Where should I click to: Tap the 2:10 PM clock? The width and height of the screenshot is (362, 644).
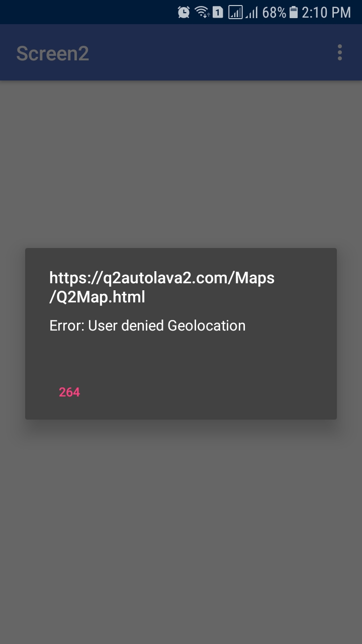coord(326,12)
